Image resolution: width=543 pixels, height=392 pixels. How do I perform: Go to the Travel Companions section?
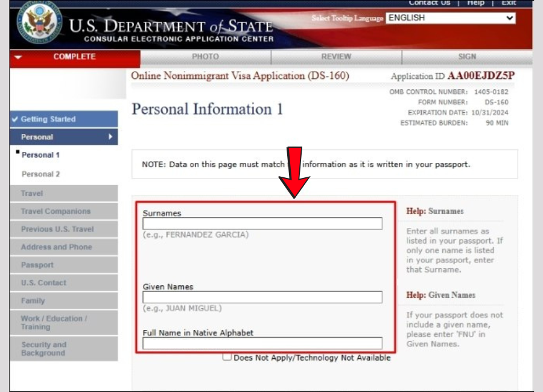tap(64, 211)
